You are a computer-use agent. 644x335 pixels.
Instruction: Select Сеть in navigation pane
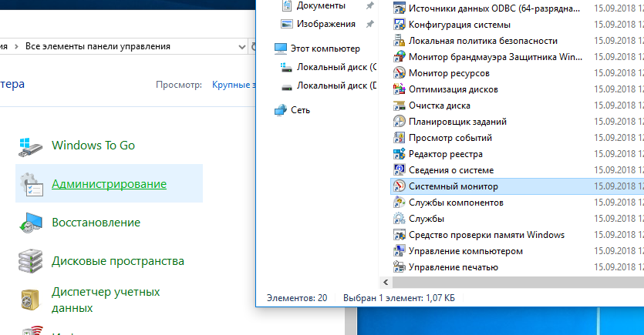click(x=300, y=110)
